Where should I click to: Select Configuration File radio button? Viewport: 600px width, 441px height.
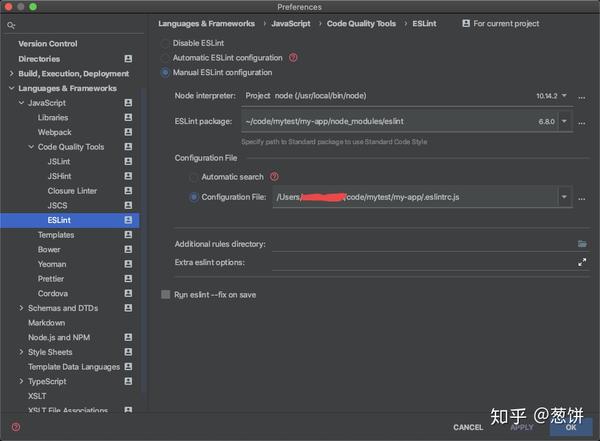coord(194,197)
